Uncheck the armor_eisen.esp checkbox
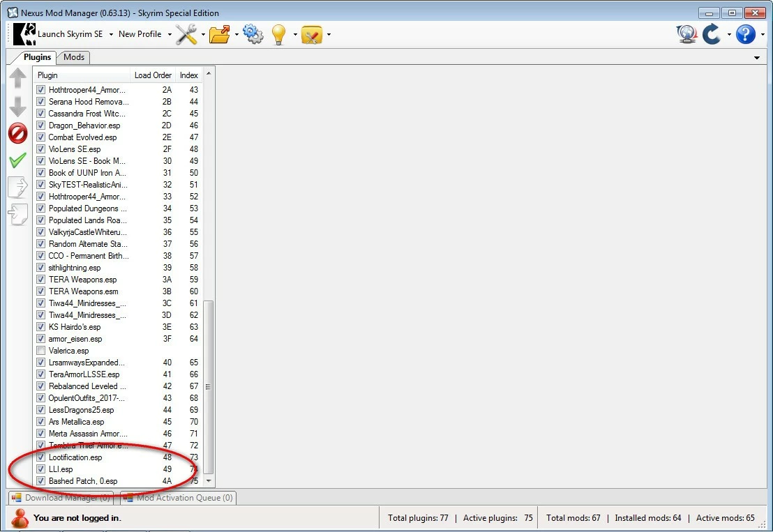This screenshot has width=773, height=532. 41,339
